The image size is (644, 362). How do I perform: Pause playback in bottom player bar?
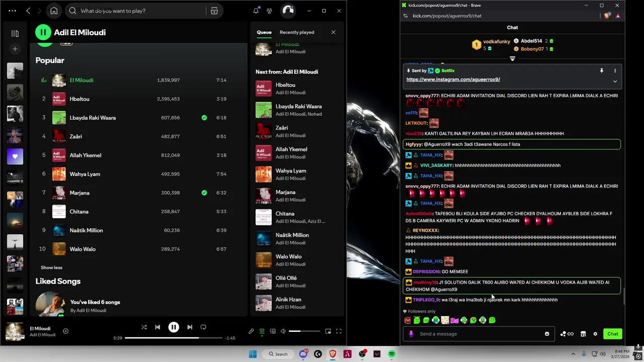[x=174, y=327]
